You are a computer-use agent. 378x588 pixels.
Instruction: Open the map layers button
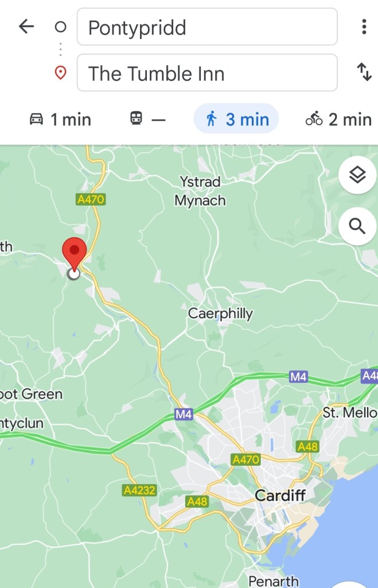tap(357, 175)
